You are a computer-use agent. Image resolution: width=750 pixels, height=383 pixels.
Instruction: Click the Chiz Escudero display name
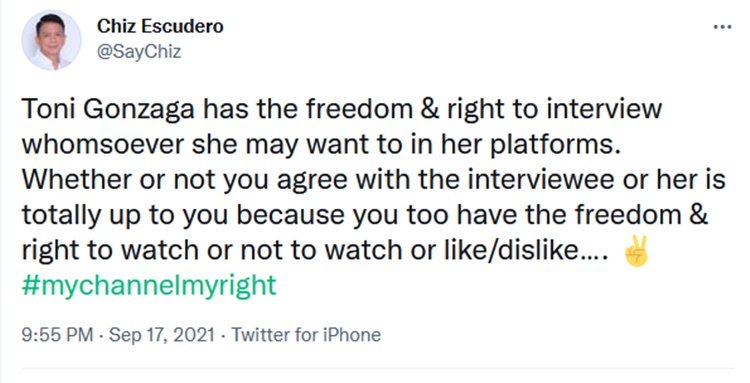160,26
